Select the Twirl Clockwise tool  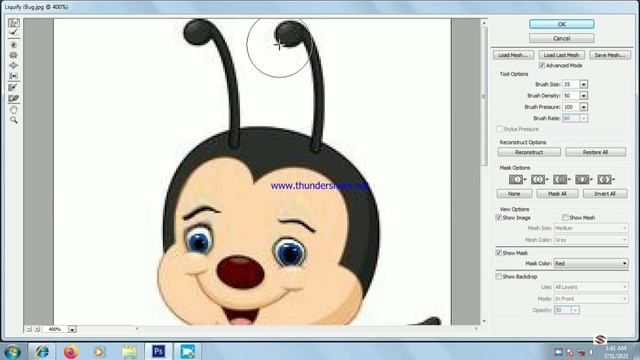(13, 44)
